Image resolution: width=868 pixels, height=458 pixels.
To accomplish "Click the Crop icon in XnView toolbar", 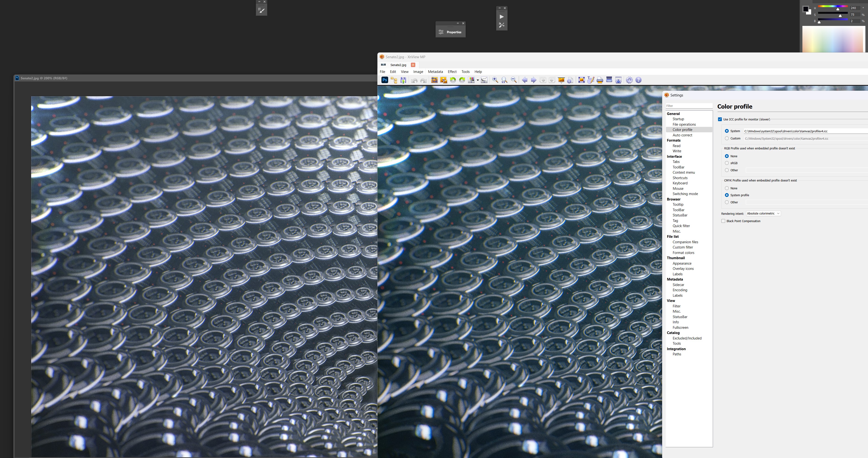I will (x=434, y=80).
